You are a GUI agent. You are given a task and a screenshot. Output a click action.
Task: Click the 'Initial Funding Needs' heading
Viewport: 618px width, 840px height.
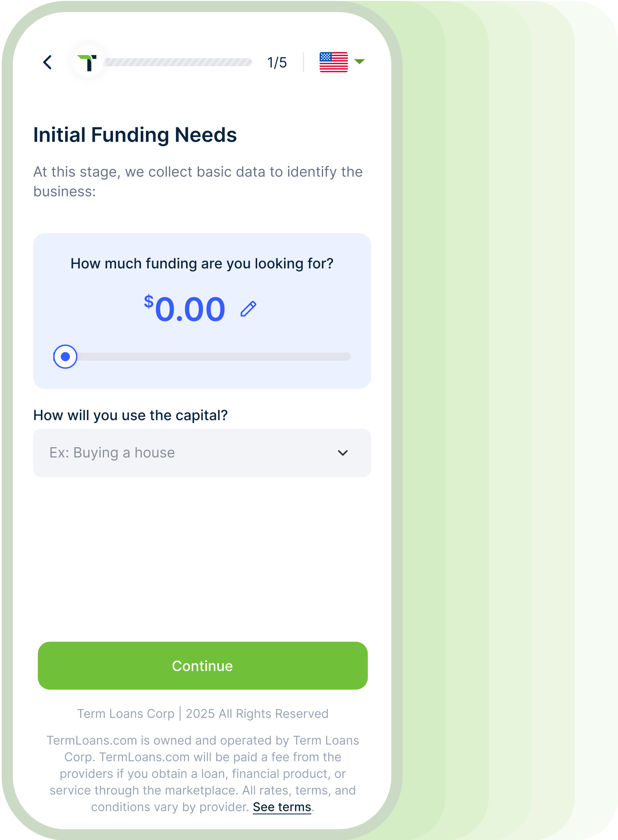pos(135,135)
